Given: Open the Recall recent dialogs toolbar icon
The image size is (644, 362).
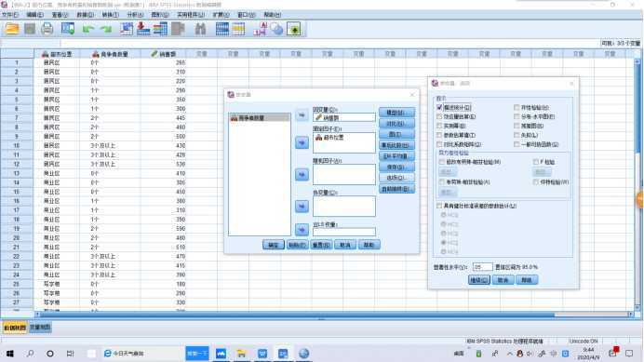Looking at the screenshot, I should 68,29.
